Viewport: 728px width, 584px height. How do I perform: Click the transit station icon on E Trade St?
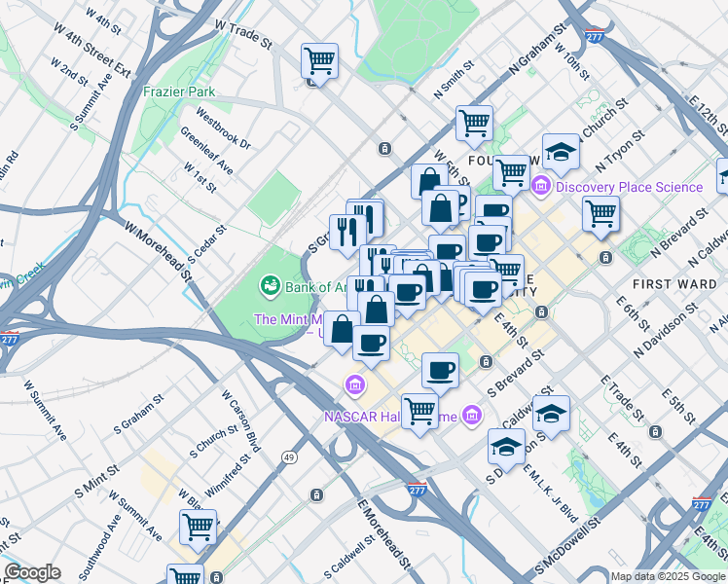(x=655, y=432)
